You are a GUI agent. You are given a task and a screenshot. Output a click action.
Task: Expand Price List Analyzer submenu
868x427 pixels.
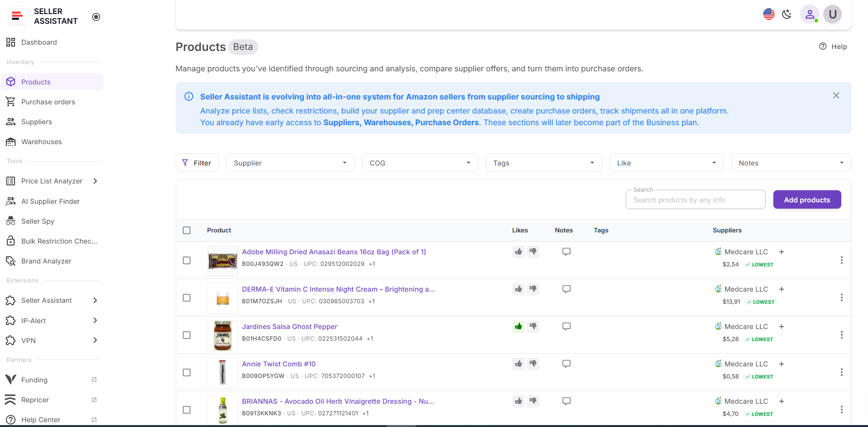[x=95, y=181]
